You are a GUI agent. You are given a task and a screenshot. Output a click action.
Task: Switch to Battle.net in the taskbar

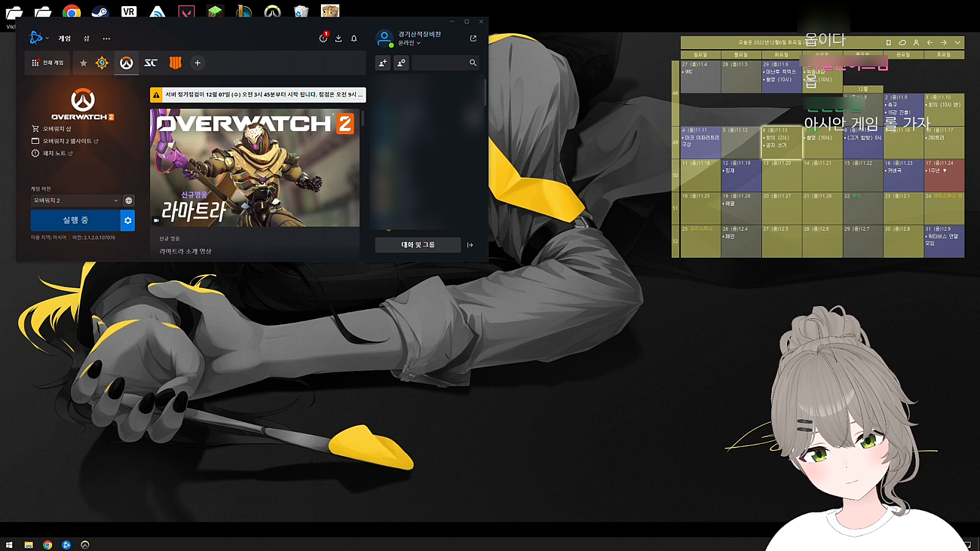pos(66,545)
